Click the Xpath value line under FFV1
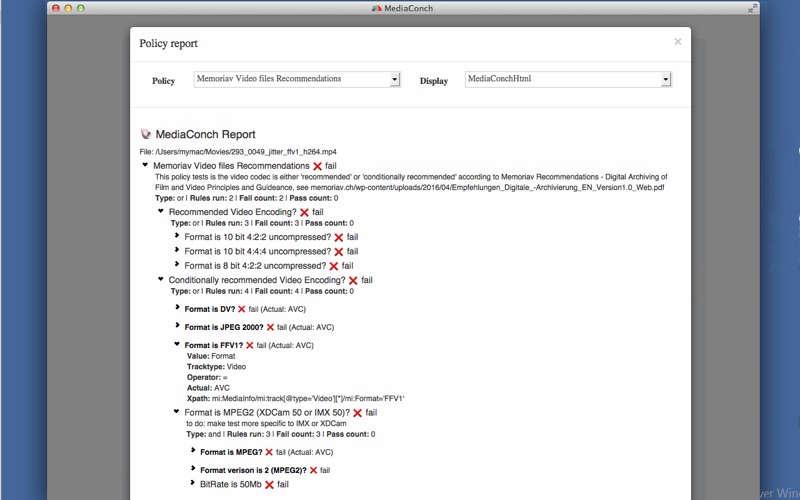The width and height of the screenshot is (800, 500). 295,398
